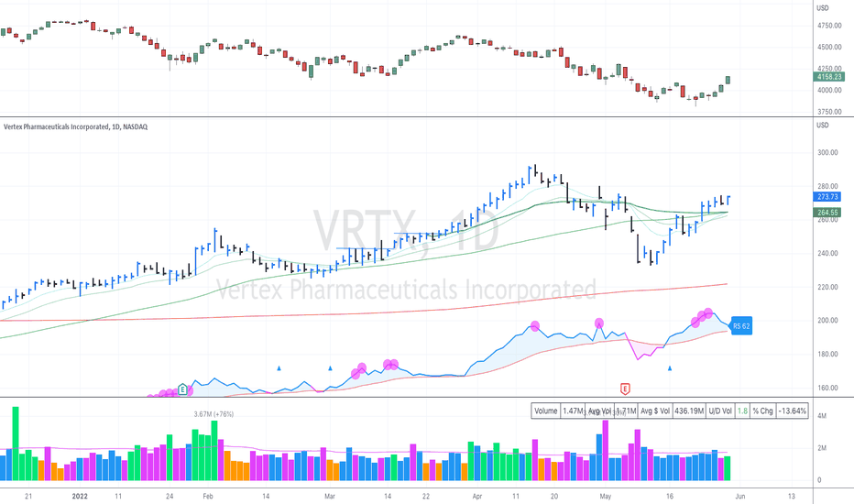854x504 pixels.
Task: Click the Jun date label
Action: coord(740,497)
